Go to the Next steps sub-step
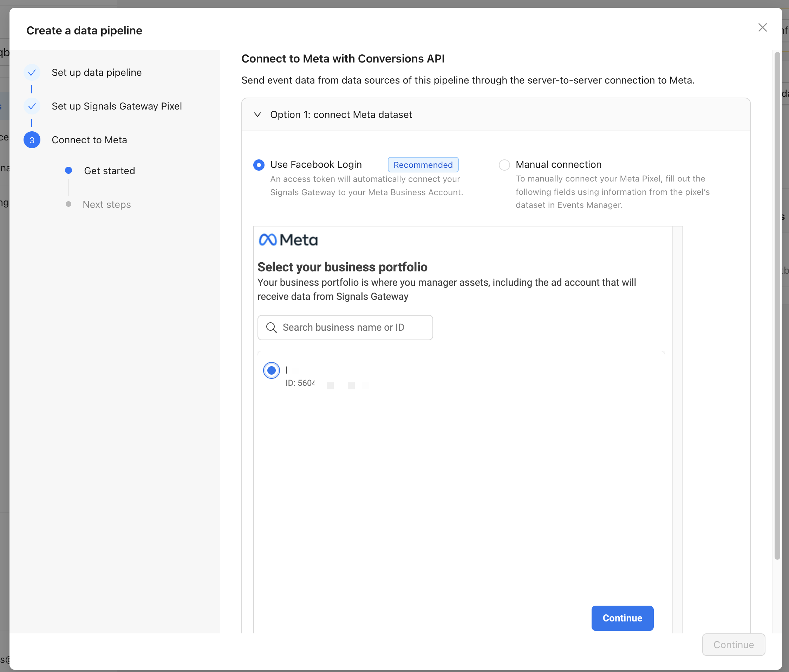Viewport: 789px width, 672px height. [x=107, y=204]
